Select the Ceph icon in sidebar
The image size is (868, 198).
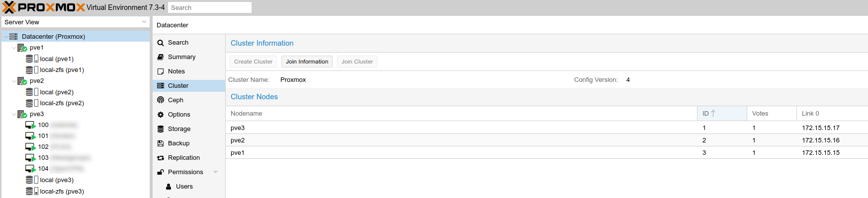point(161,100)
